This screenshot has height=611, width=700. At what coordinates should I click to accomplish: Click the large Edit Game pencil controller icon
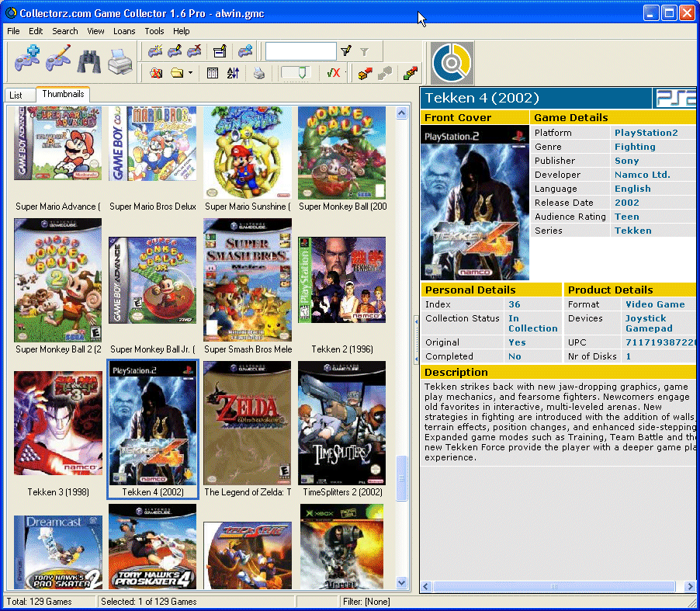(58, 60)
